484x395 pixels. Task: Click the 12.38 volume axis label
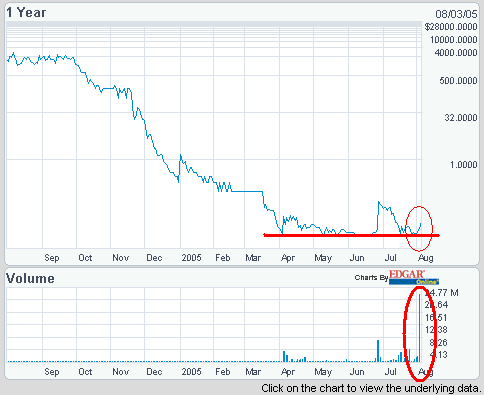point(436,330)
